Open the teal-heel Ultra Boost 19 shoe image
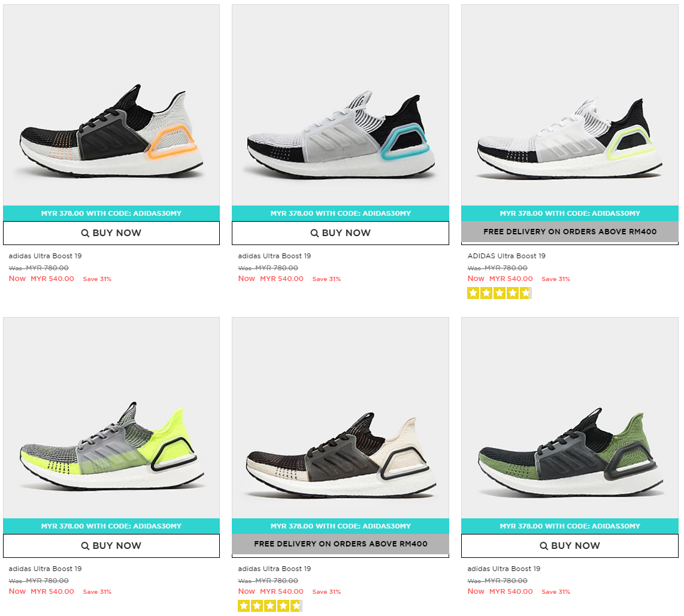This screenshot has width=684, height=616. pos(340,105)
